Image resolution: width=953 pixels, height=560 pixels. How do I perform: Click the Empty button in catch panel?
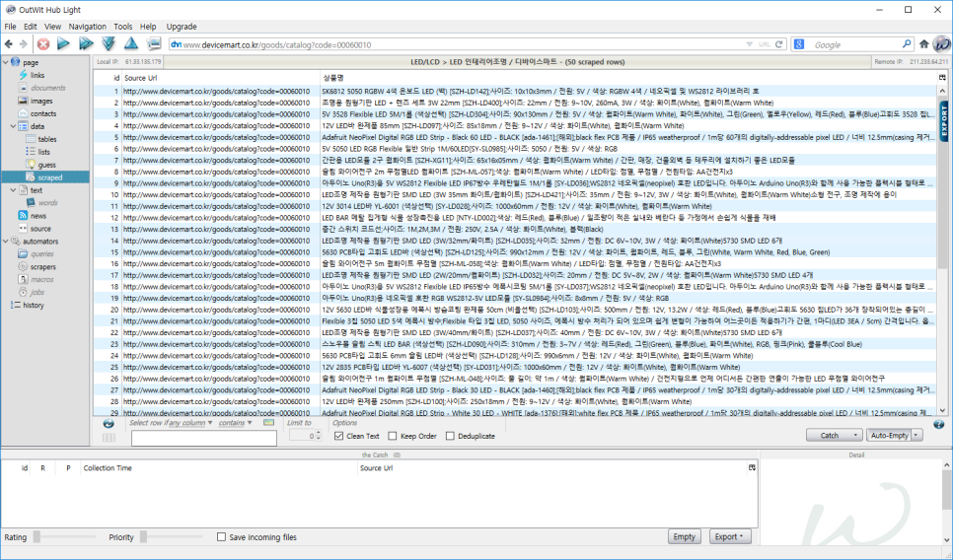pyautogui.click(x=685, y=537)
